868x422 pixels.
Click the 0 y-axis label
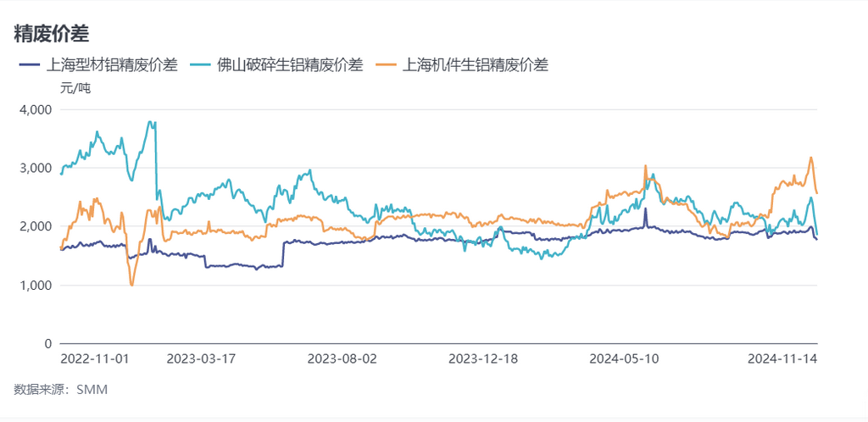[x=48, y=343]
